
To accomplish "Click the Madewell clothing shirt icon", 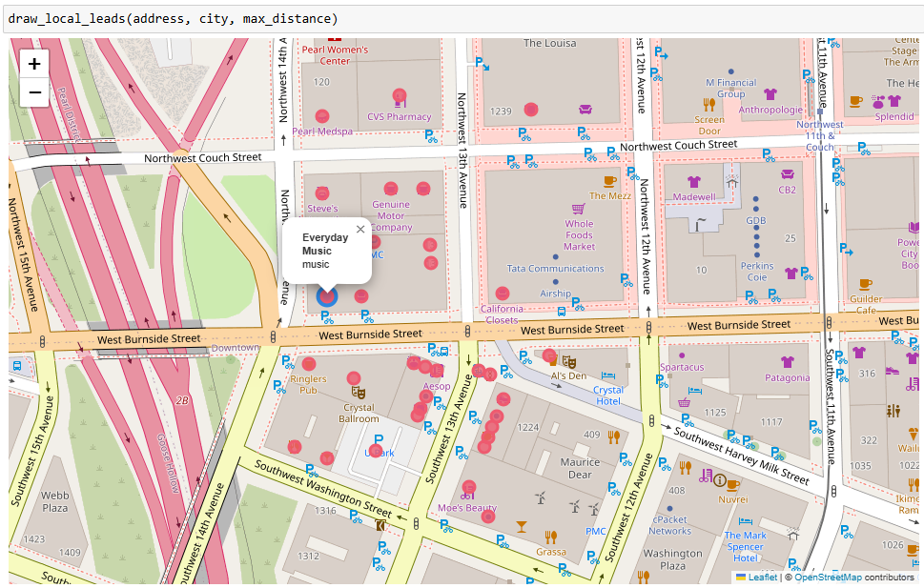I will tap(694, 181).
